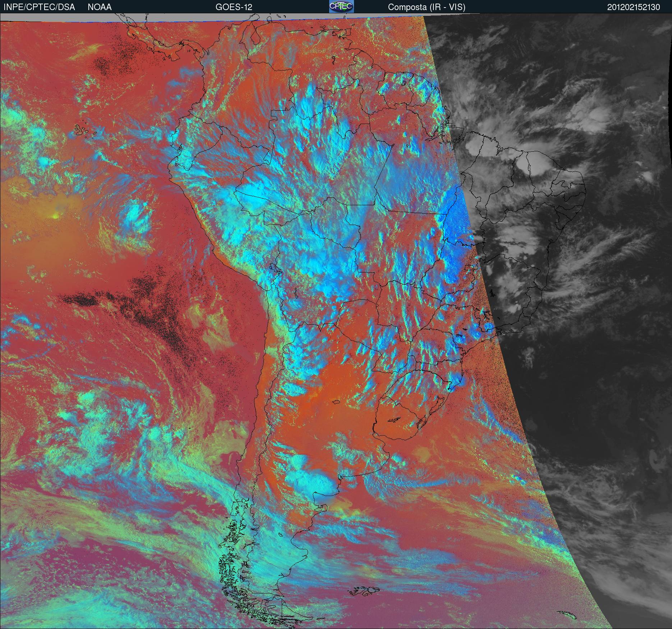This screenshot has height=629, width=672.
Task: Click the Composta (IR - VIS) title
Action: 427,8
